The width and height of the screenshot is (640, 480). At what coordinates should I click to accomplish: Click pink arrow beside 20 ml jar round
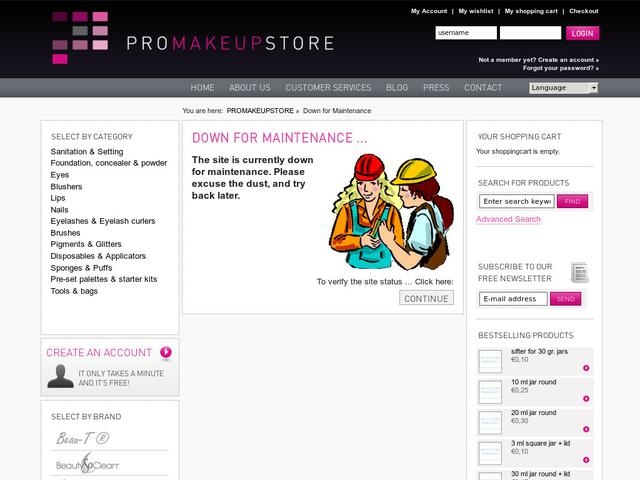click(586, 429)
